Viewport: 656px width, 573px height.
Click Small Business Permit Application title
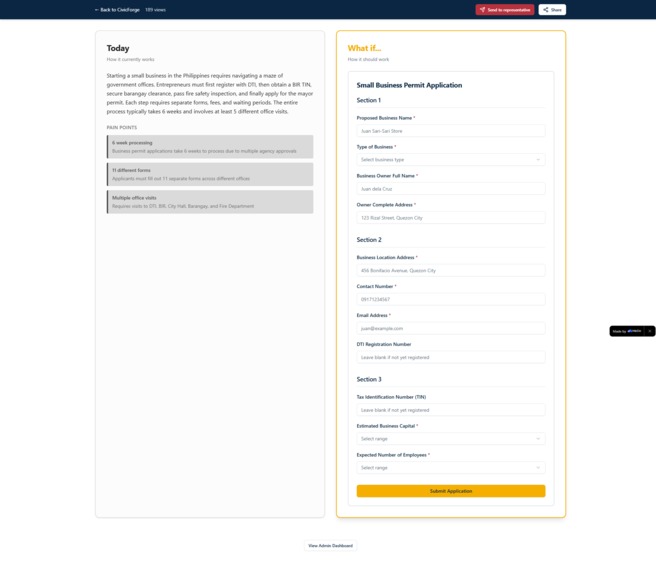coord(409,85)
